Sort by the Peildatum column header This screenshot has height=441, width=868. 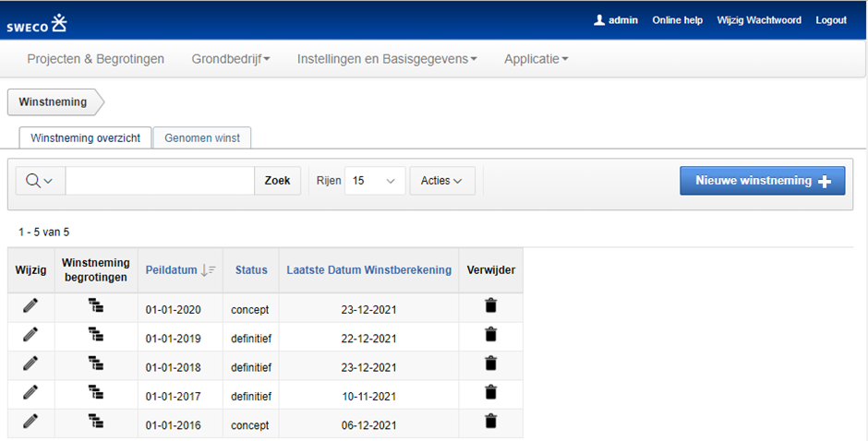pyautogui.click(x=171, y=270)
